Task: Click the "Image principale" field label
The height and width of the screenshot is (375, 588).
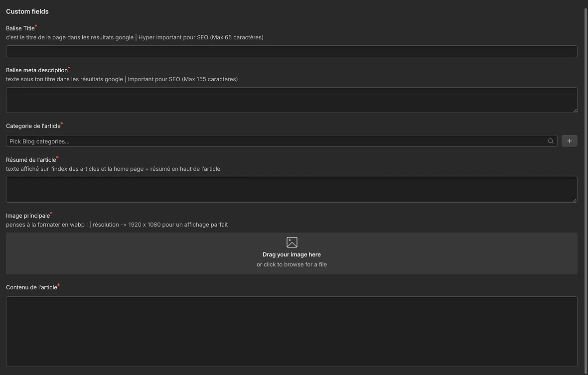Action: point(27,215)
